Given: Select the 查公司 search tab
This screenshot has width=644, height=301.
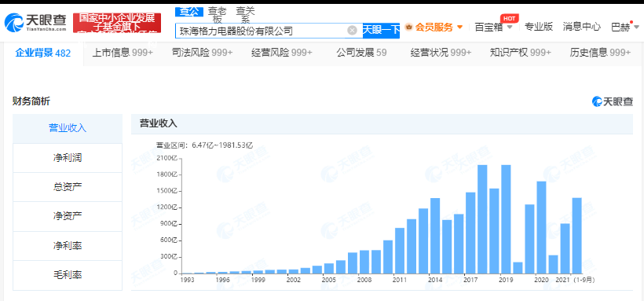Looking at the screenshot, I should pyautogui.click(x=189, y=11).
